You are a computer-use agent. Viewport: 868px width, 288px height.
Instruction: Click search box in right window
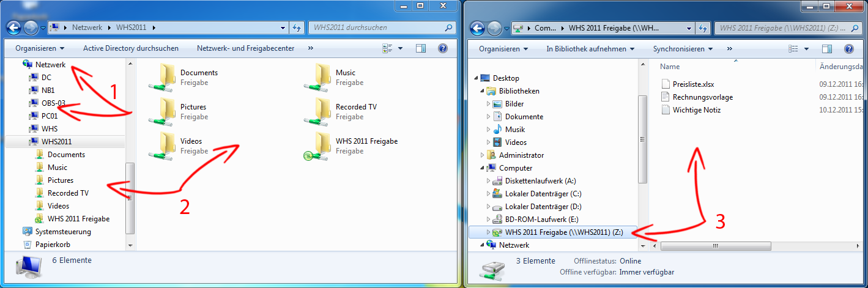click(788, 28)
